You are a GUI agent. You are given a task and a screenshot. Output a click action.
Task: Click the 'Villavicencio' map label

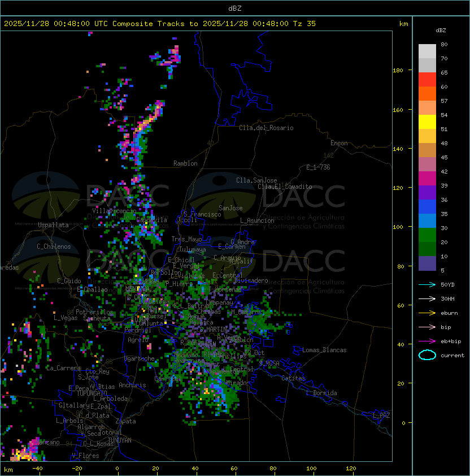click(x=114, y=210)
